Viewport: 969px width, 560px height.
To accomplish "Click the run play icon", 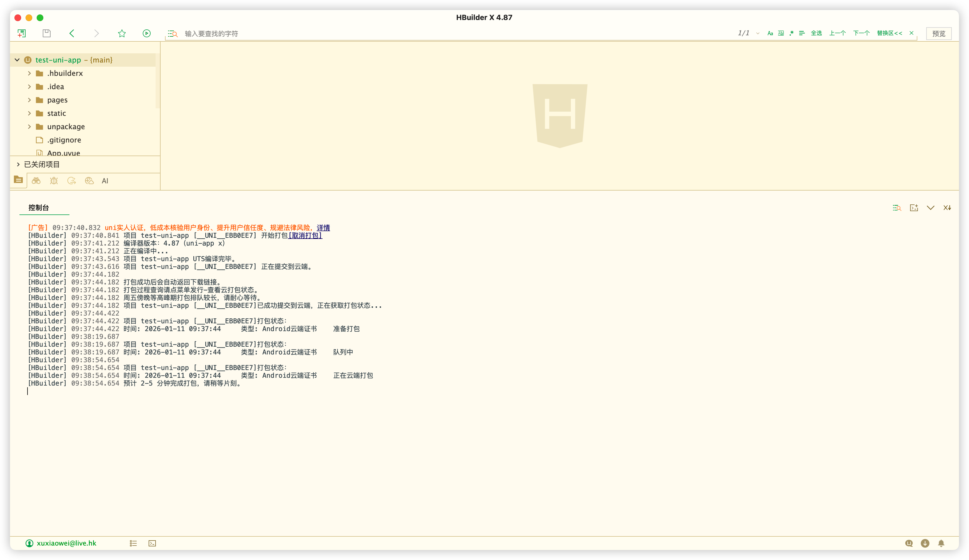I will (146, 33).
